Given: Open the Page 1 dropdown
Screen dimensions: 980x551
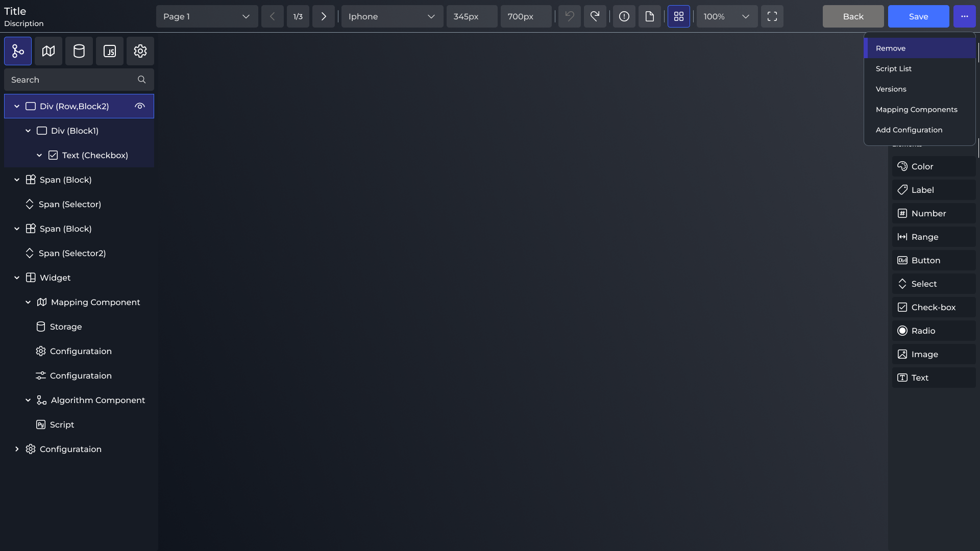Looking at the screenshot, I should pos(207,16).
